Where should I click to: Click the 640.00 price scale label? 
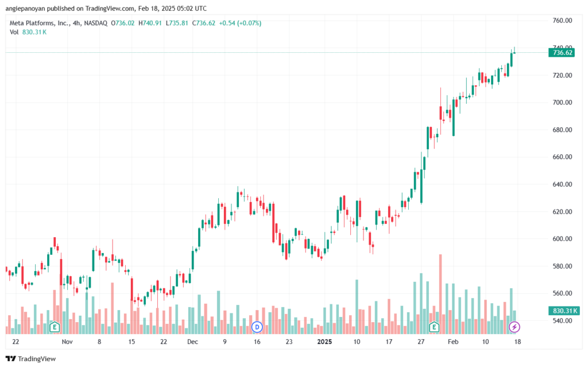click(x=562, y=184)
